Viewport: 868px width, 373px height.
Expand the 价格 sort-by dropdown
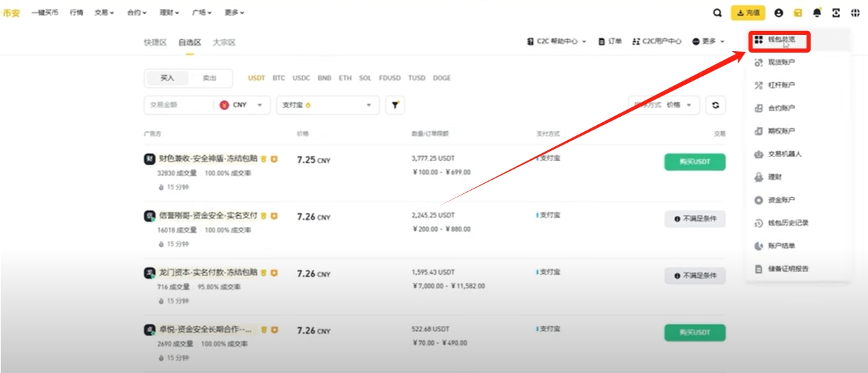point(680,105)
